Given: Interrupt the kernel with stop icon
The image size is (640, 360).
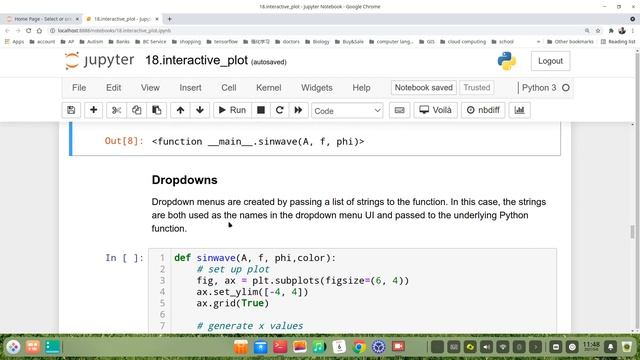Looking at the screenshot, I should 261,110.
